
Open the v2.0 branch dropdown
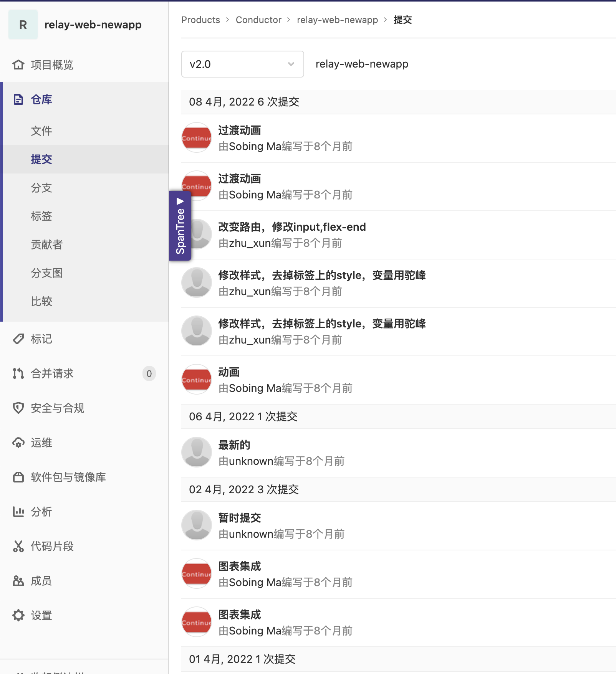coord(242,64)
